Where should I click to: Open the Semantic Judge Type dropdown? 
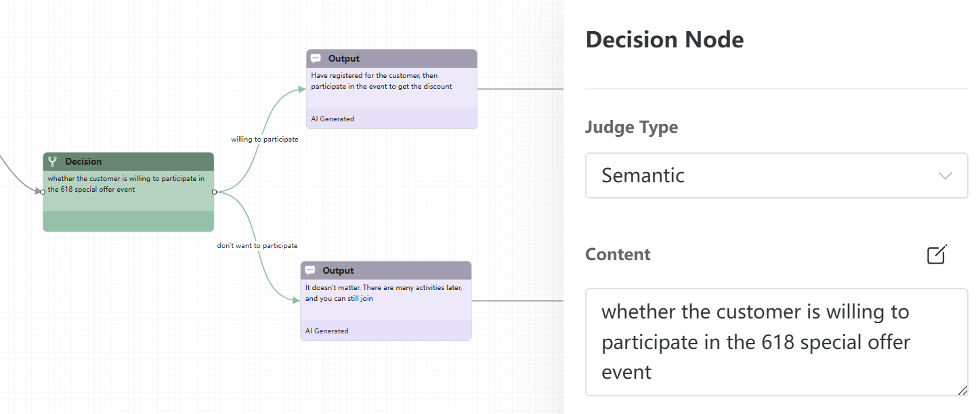(x=776, y=175)
